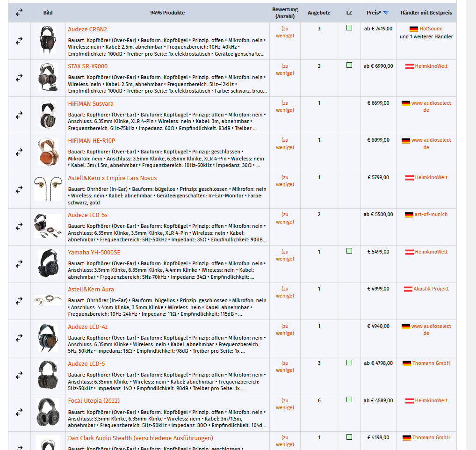Click Austrian flag next to Akustik Projekt
This screenshot has width=476, height=450.
point(408,289)
